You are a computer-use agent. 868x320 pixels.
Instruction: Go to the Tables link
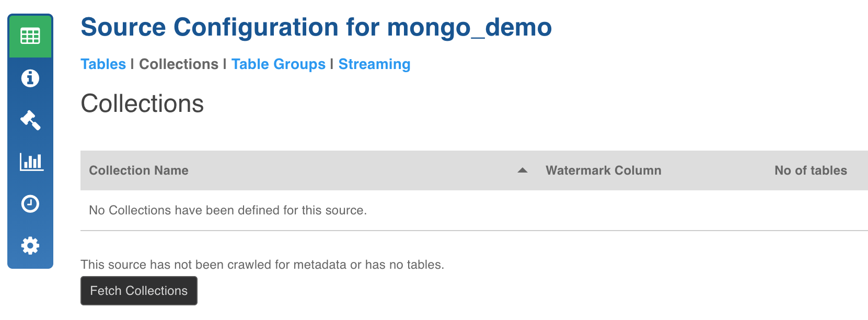coord(103,64)
